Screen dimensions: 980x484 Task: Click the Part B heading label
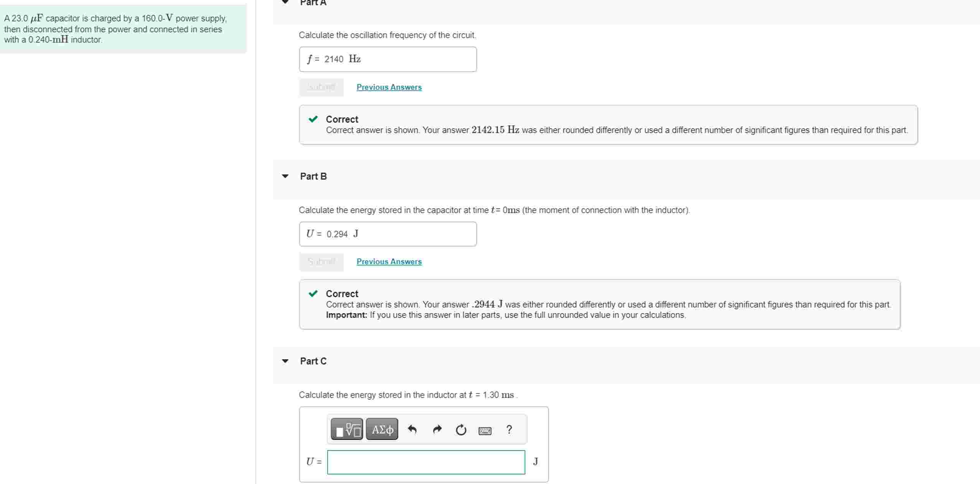313,176
